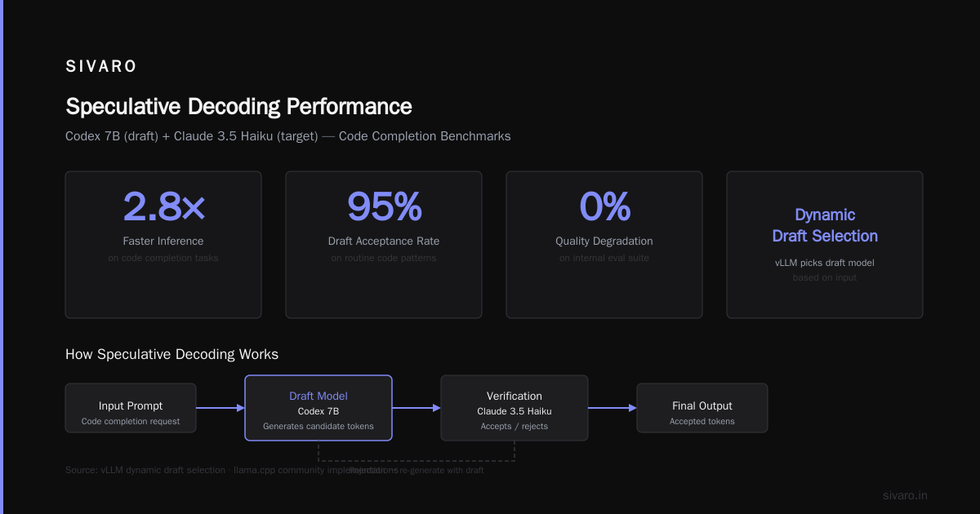
Task: Click the large 95% metric number
Action: (x=384, y=206)
